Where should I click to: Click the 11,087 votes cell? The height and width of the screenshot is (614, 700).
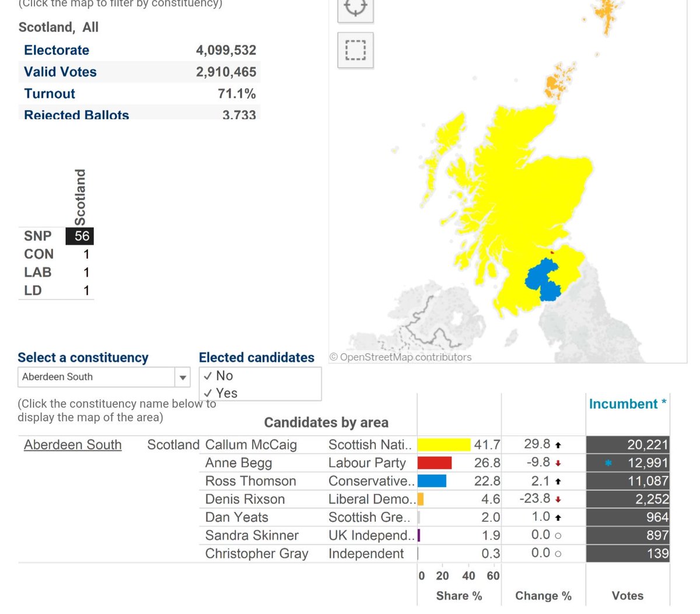(628, 481)
